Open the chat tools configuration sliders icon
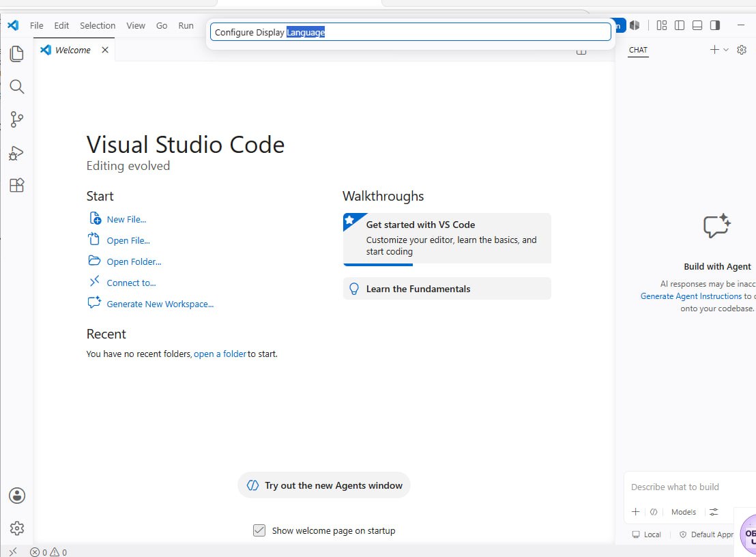This screenshot has height=557, width=756. [714, 512]
